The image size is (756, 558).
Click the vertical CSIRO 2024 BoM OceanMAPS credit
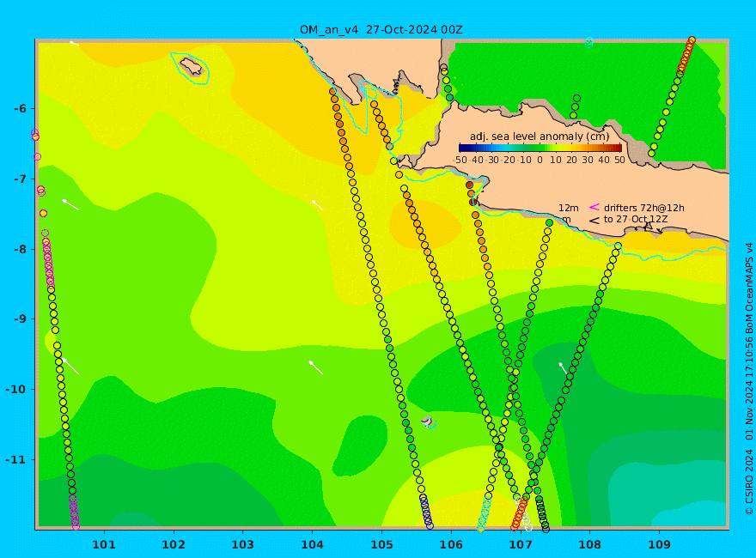(x=749, y=379)
